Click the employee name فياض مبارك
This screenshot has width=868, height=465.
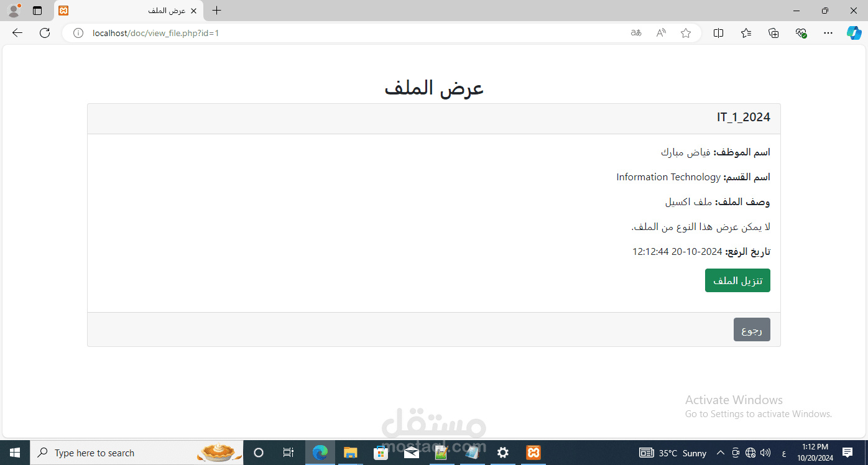point(686,152)
